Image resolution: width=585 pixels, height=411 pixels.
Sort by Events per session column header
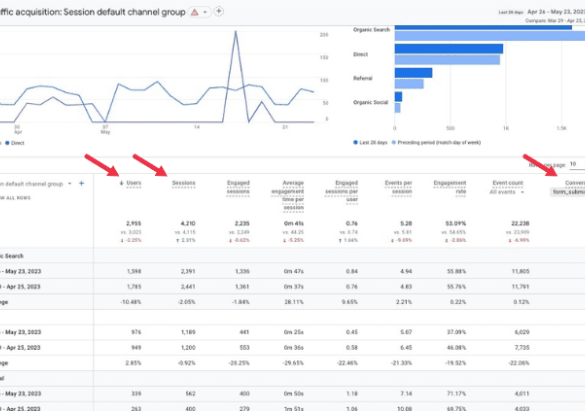tap(398, 187)
